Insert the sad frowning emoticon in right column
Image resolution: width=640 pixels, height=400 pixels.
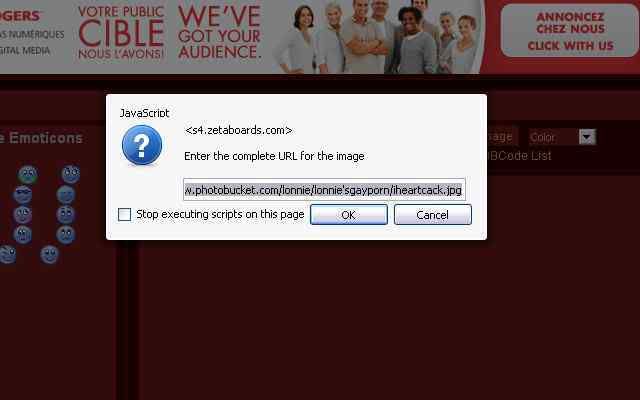point(66,234)
